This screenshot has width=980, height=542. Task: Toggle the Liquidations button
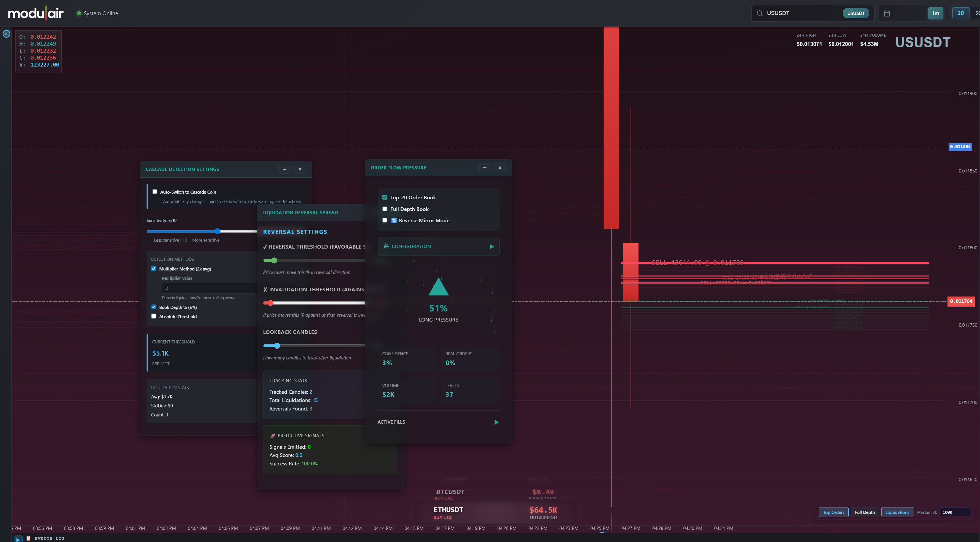click(x=897, y=512)
